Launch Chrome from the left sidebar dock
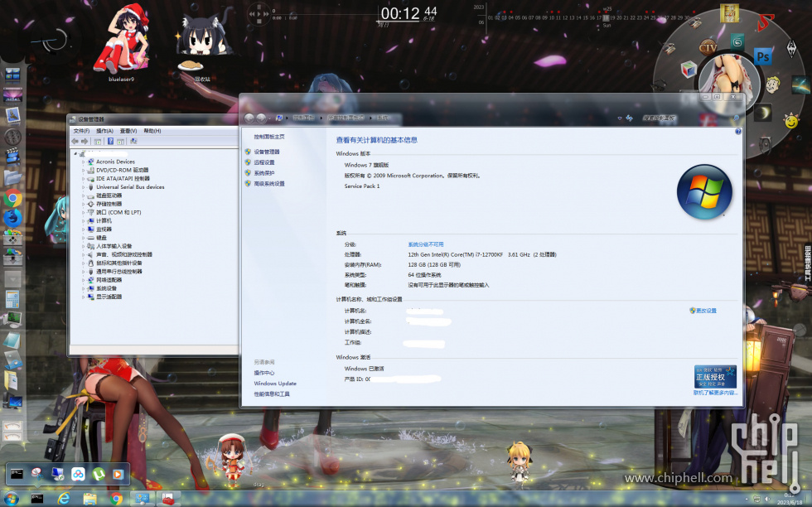Screen dimensions: 812x507 pyautogui.click(x=13, y=198)
